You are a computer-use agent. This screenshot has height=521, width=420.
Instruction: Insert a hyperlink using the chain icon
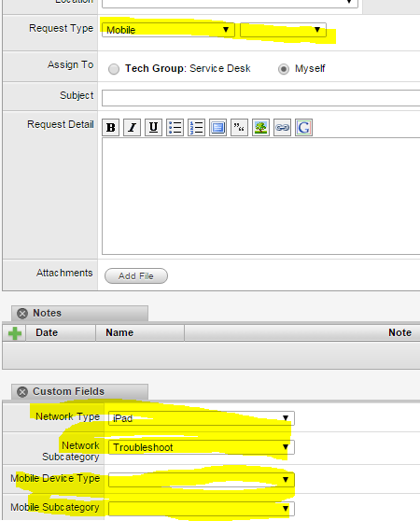[x=282, y=128]
